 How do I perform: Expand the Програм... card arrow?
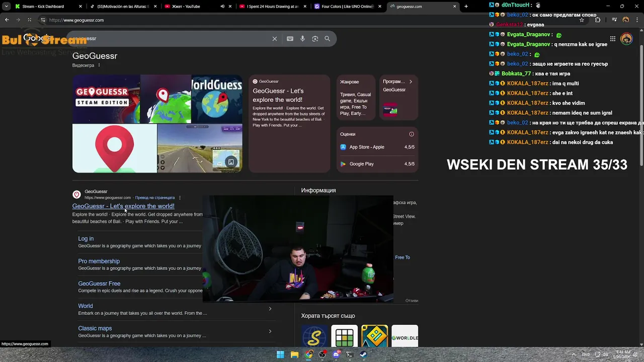(411, 81)
